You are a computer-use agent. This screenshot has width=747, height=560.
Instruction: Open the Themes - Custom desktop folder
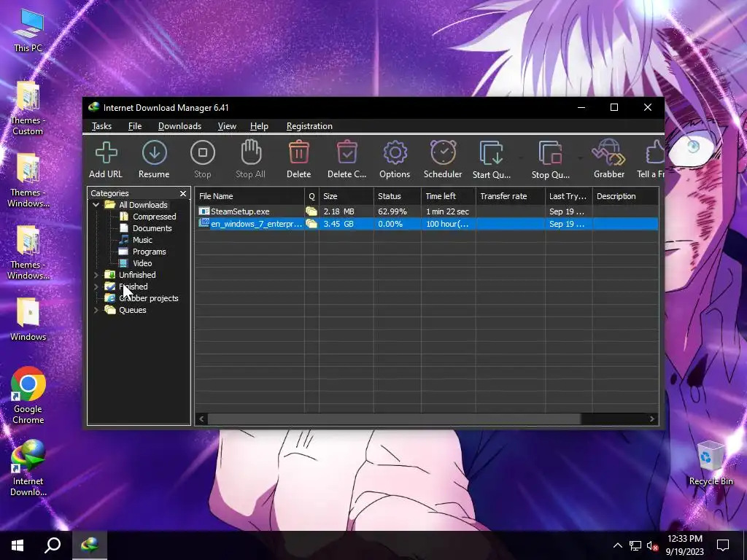coord(28,108)
